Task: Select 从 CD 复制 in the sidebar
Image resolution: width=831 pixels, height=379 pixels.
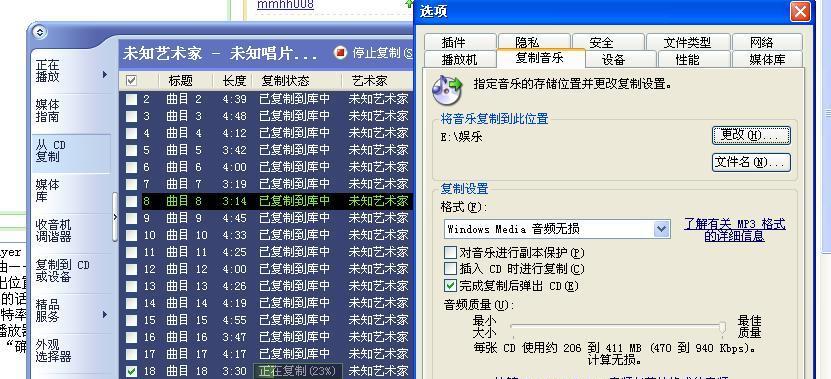Action: pos(70,151)
